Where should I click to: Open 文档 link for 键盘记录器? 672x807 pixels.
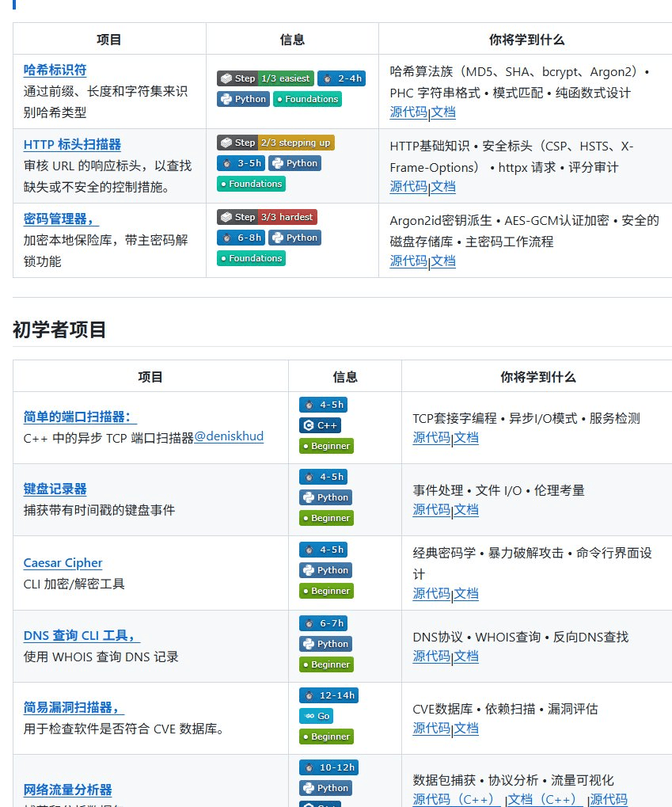tap(466, 510)
